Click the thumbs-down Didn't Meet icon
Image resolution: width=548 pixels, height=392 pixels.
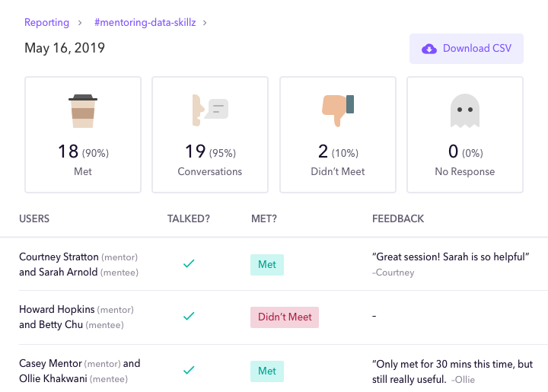(x=338, y=110)
